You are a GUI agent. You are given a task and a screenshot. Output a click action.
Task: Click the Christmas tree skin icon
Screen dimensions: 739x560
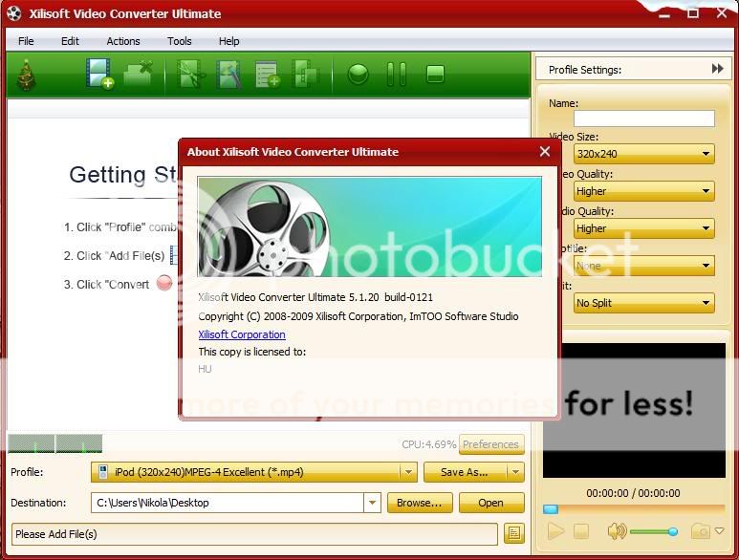(x=26, y=75)
